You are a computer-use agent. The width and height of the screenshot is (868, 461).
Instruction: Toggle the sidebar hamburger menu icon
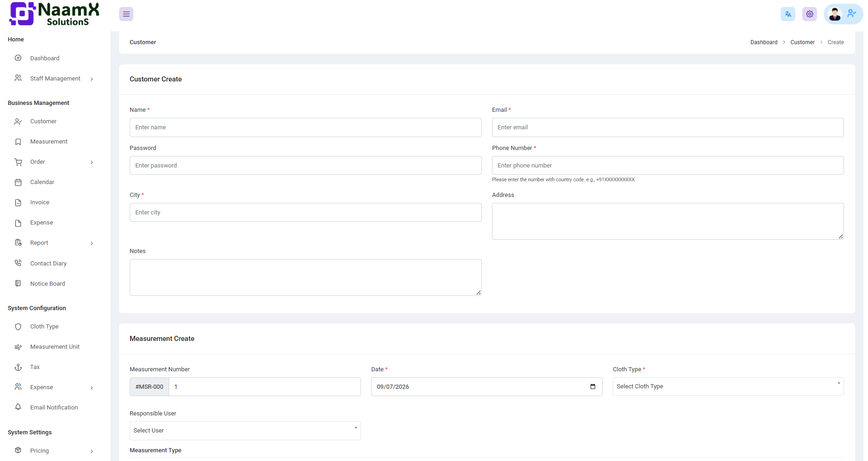click(126, 14)
